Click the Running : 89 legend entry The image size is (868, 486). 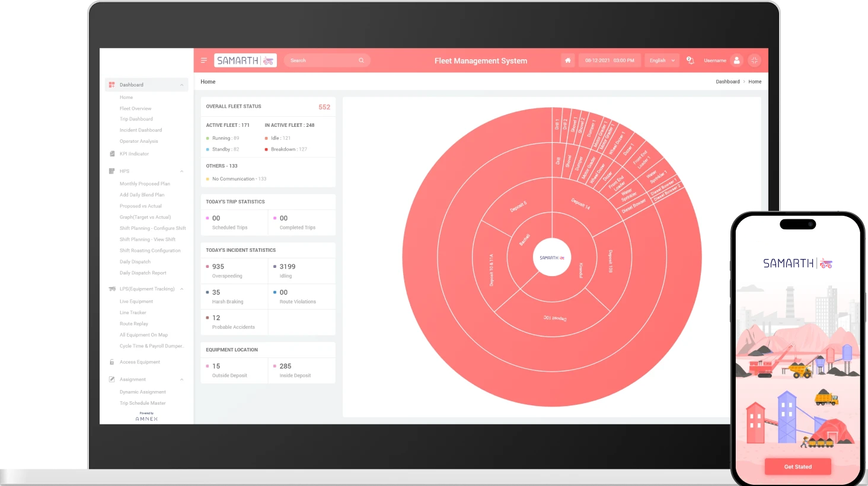pos(223,138)
